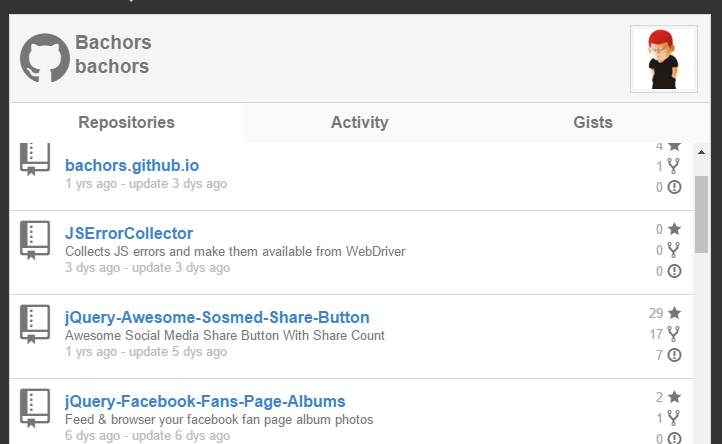722x444 pixels.
Task: Open the JSErrorCollector repository link
Action: (129, 234)
